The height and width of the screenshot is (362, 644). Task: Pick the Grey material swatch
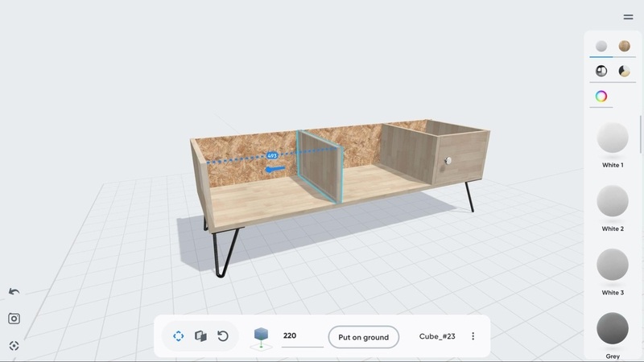[x=613, y=328]
